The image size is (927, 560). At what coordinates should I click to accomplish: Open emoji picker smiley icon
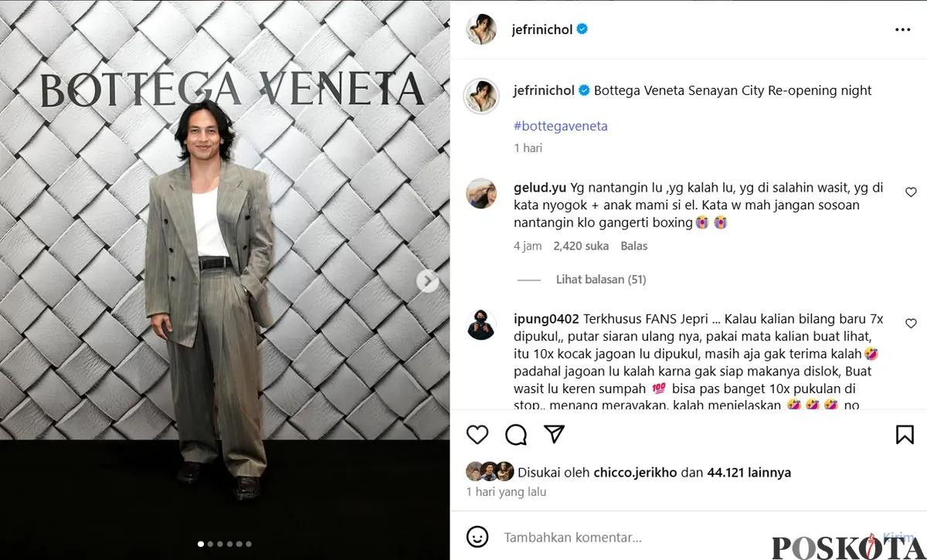click(x=478, y=537)
